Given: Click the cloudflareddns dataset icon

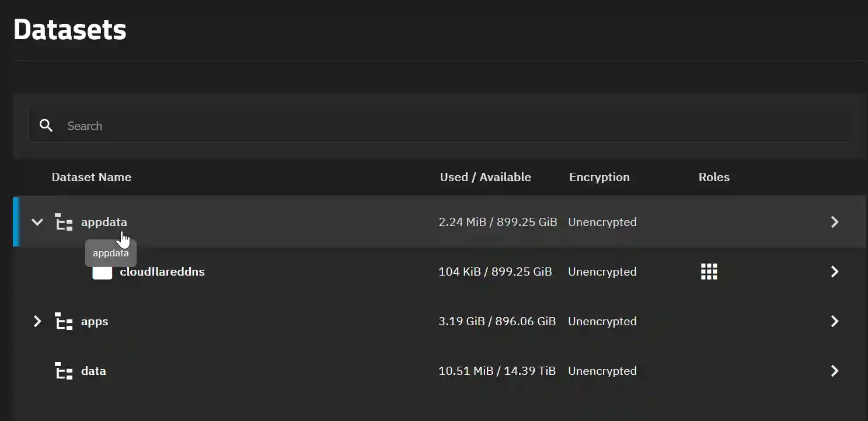Looking at the screenshot, I should point(102,272).
